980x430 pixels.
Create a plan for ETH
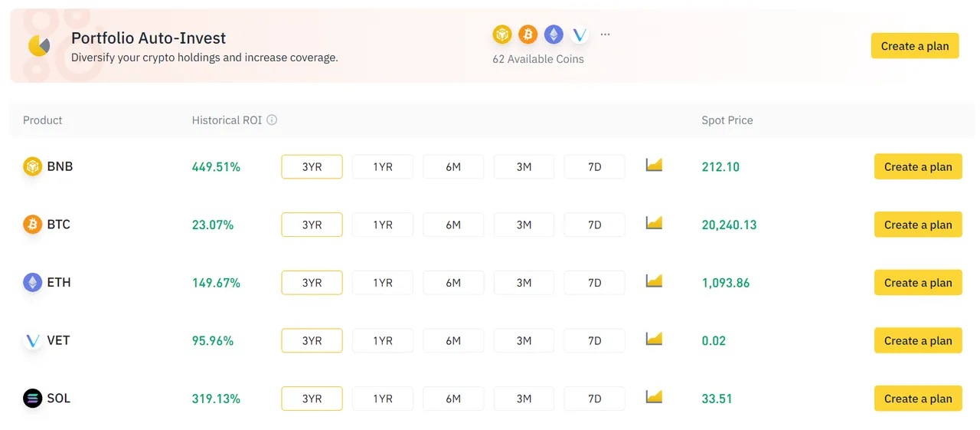pyautogui.click(x=918, y=283)
